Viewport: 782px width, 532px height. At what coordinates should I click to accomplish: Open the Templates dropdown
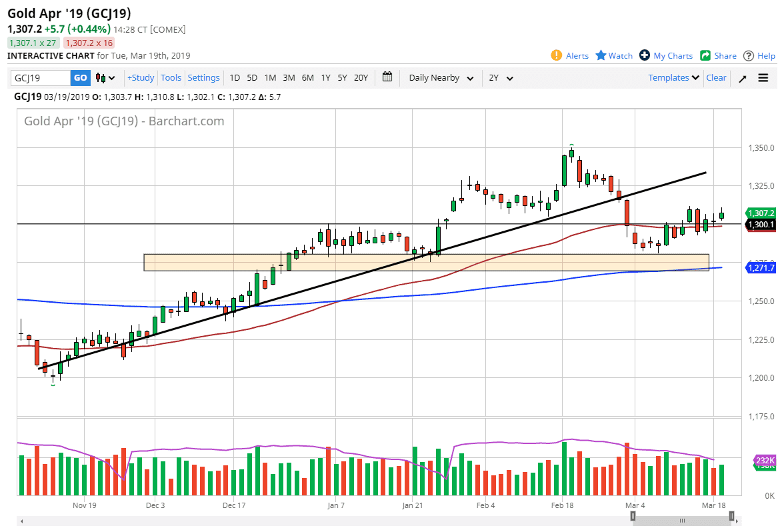(x=673, y=78)
